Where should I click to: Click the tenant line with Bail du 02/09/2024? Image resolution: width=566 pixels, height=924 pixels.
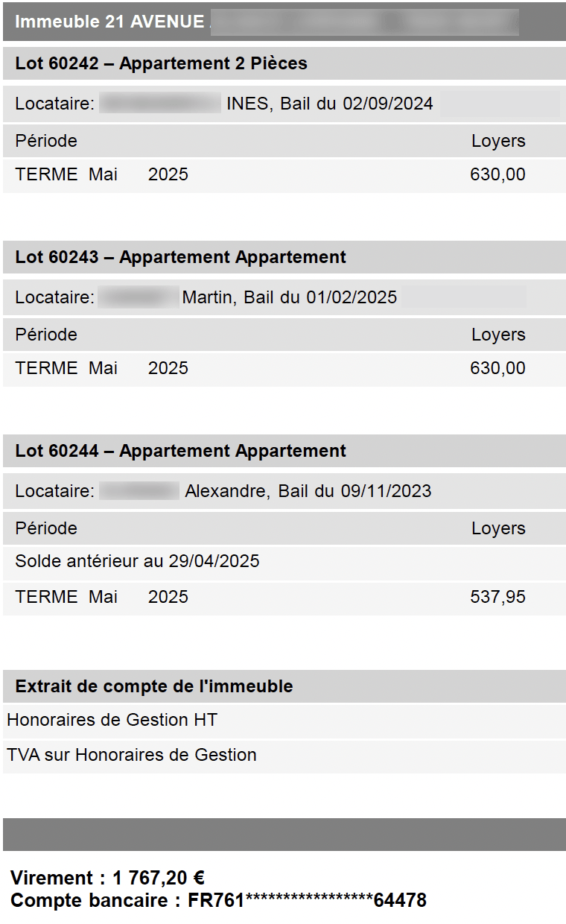pyautogui.click(x=329, y=104)
